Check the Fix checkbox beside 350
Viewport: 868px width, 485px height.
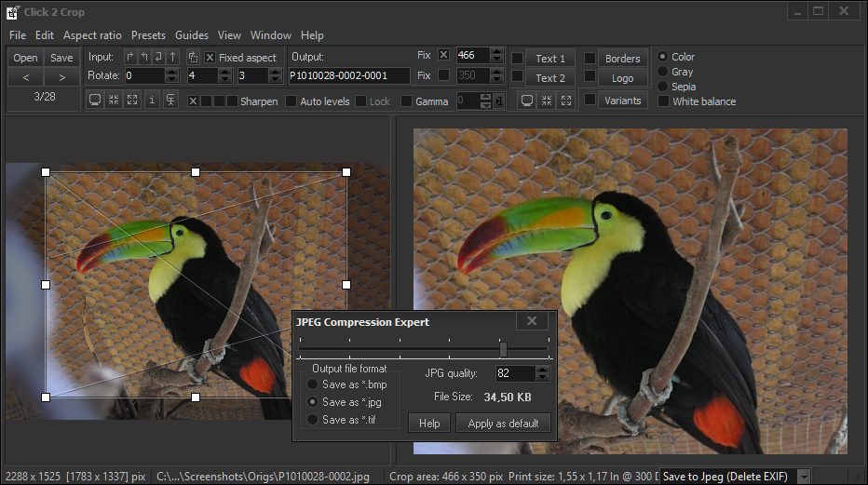(x=443, y=74)
